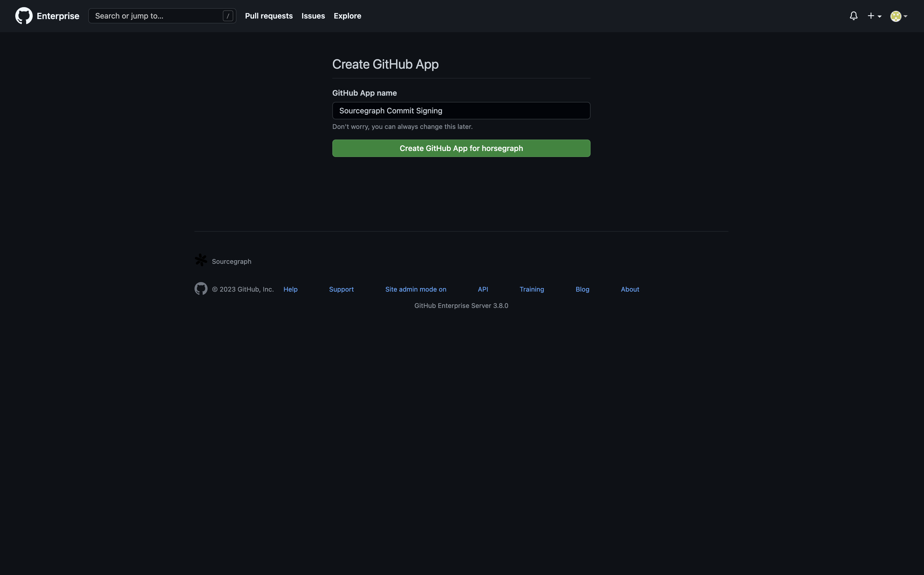Open the notifications bell
The width and height of the screenshot is (924, 575).
[854, 16]
